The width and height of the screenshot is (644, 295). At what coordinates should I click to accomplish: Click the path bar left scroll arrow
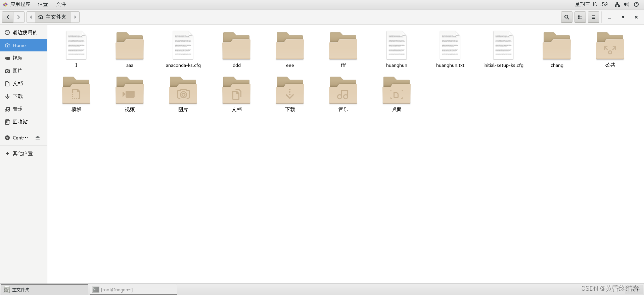click(31, 17)
